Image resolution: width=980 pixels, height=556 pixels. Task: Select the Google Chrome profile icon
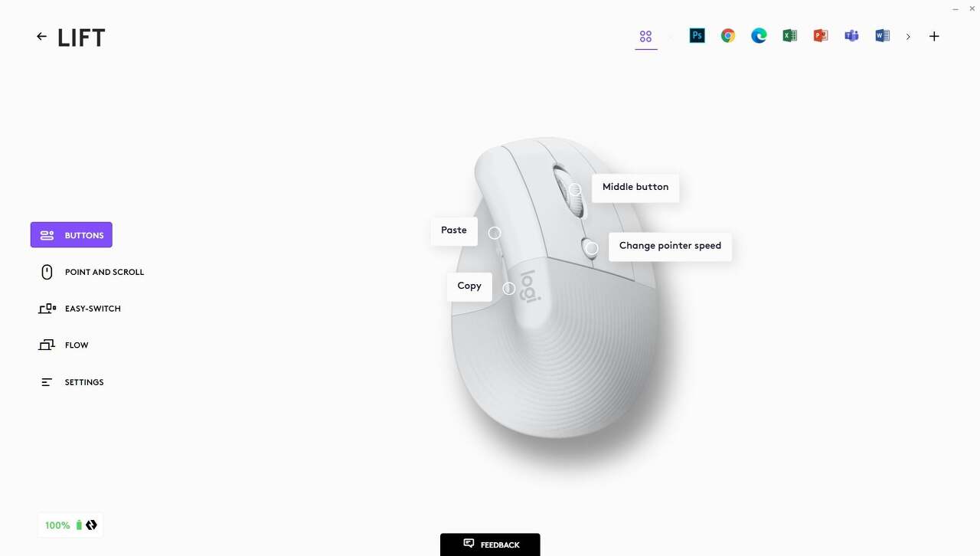point(728,36)
